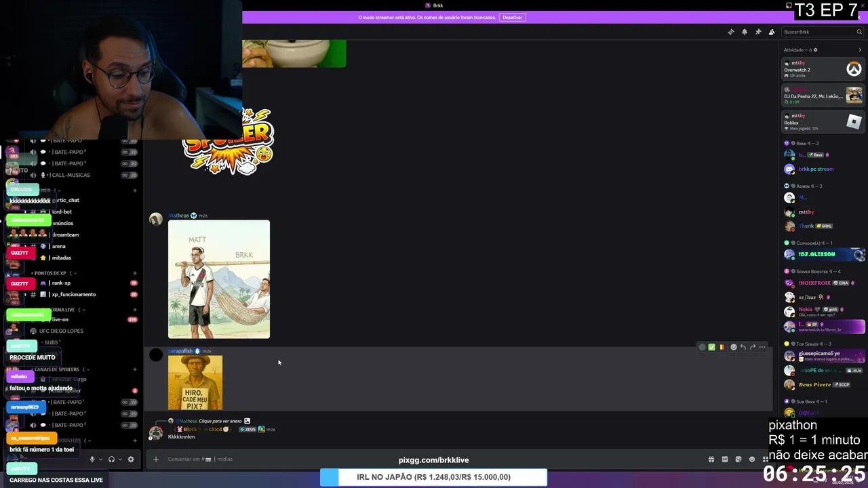Open DJ Da Penha 22 listening activity card
The image size is (868, 488).
tap(823, 96)
